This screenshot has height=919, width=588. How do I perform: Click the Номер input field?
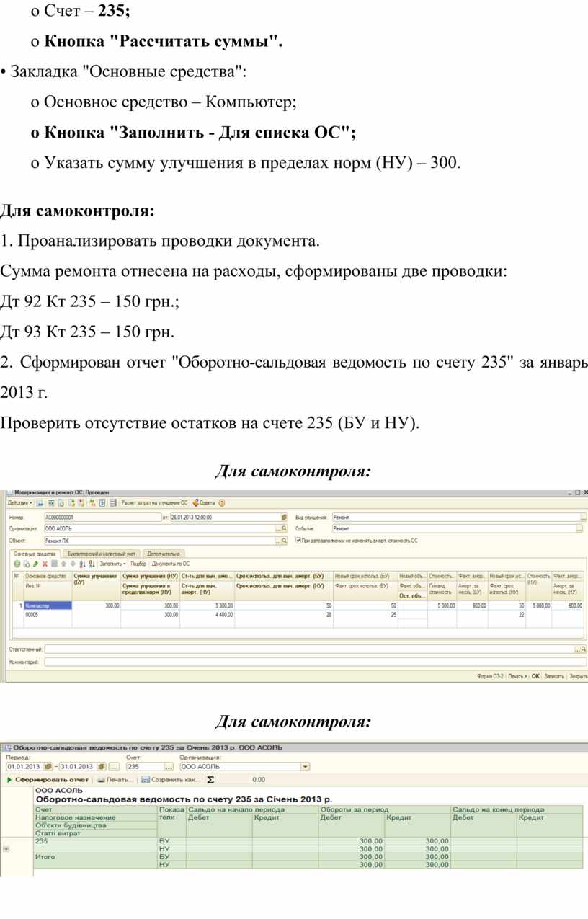tap(101, 518)
